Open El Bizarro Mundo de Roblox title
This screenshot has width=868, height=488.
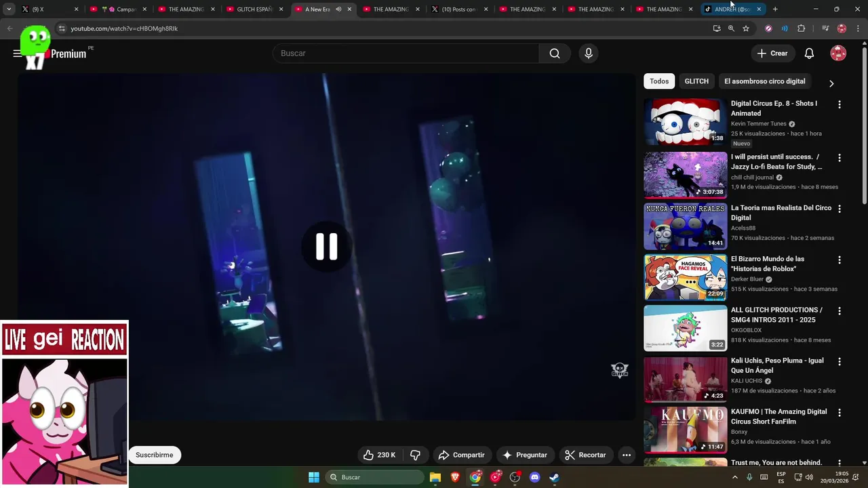[768, 264]
